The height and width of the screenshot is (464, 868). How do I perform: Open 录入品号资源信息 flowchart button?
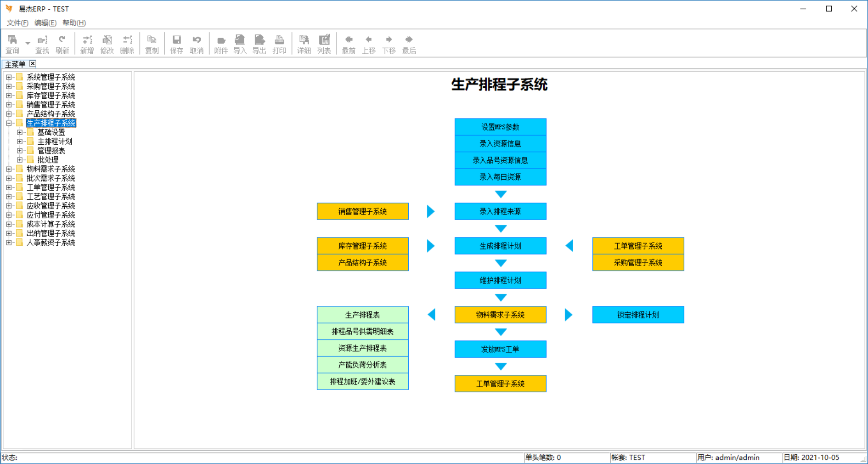point(501,160)
